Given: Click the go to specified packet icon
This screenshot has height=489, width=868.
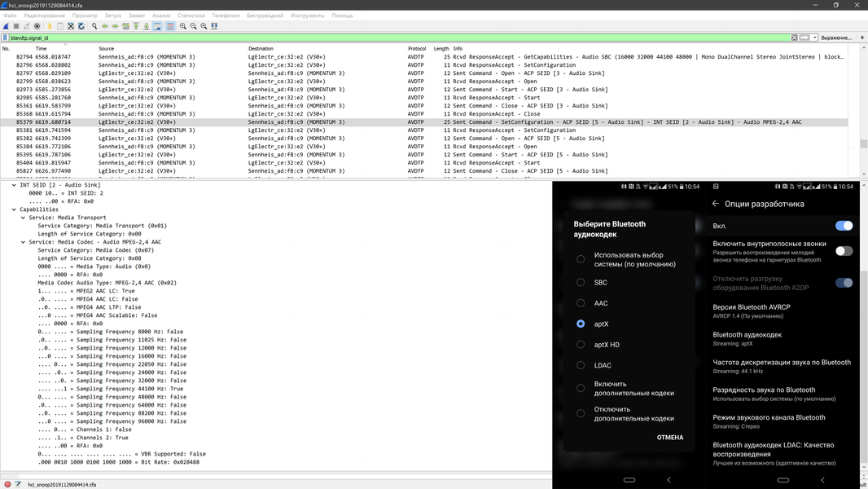Looking at the screenshot, I should click(125, 26).
